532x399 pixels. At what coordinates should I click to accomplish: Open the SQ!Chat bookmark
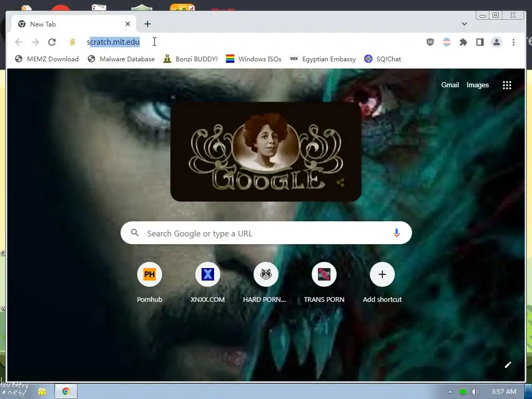pos(382,59)
